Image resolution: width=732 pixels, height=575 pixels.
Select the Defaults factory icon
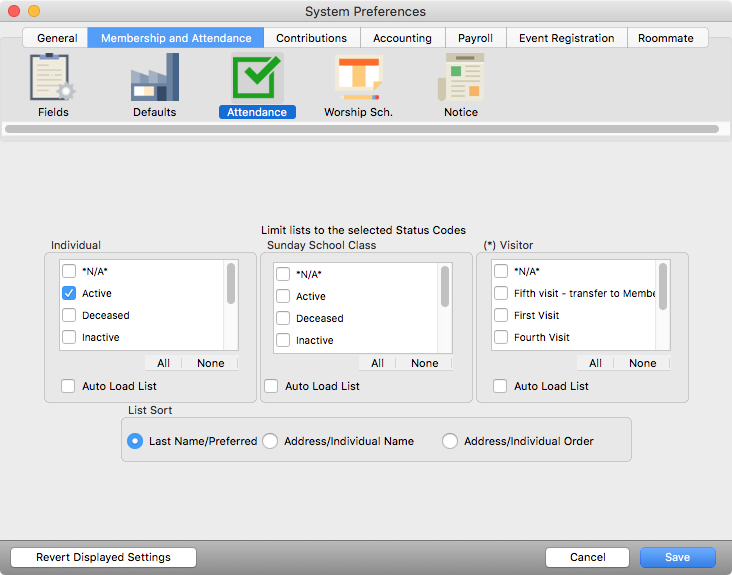click(155, 78)
